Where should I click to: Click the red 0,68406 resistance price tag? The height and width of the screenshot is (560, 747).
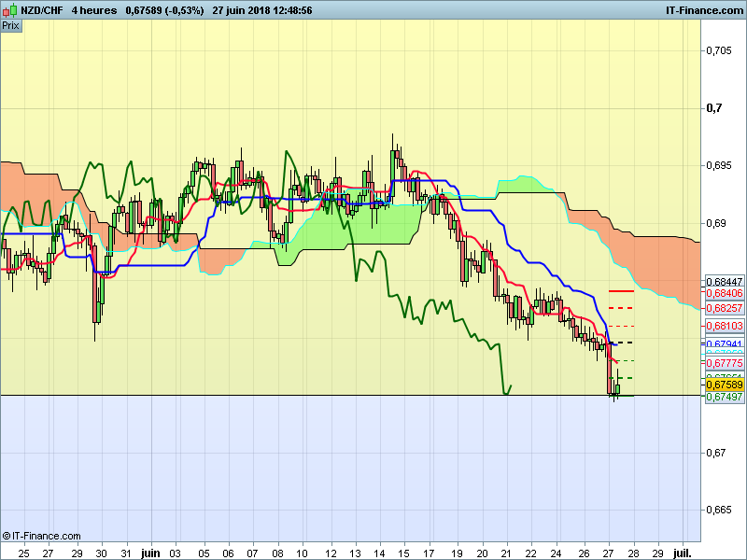coord(725,293)
